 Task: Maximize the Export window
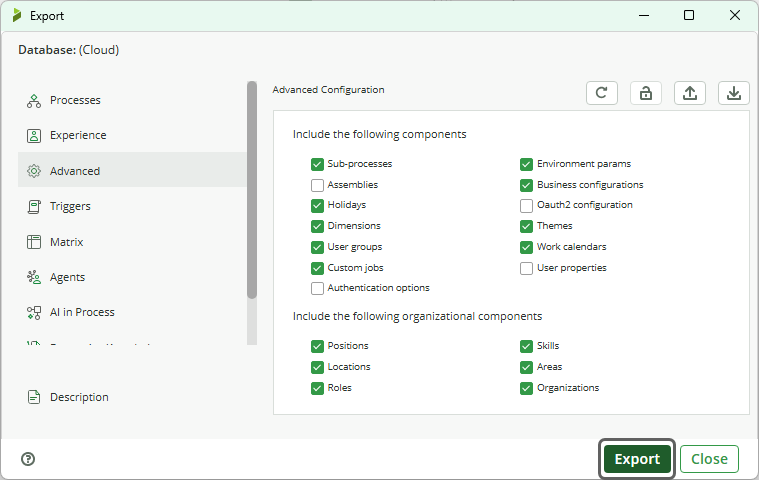[689, 15]
